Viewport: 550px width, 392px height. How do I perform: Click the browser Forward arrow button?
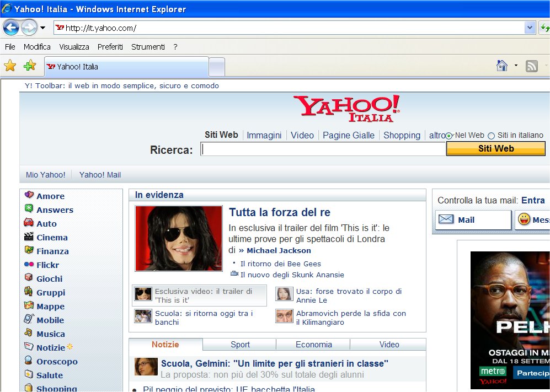[29, 28]
